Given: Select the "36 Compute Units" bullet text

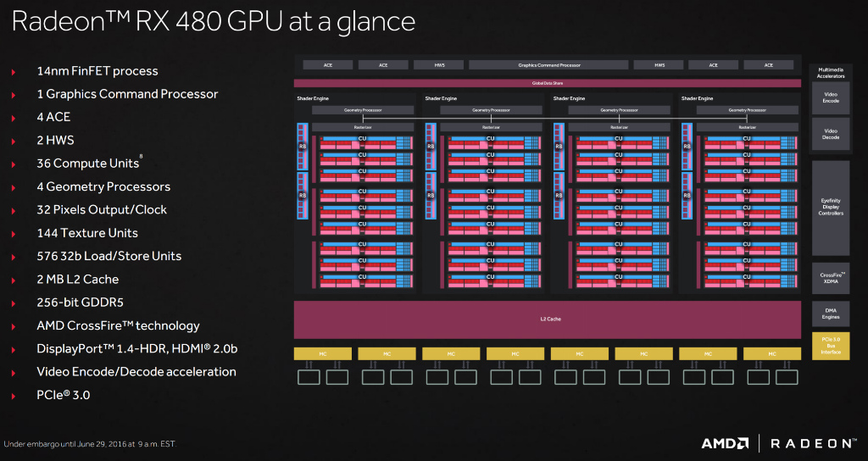Looking at the screenshot, I should 88,164.
